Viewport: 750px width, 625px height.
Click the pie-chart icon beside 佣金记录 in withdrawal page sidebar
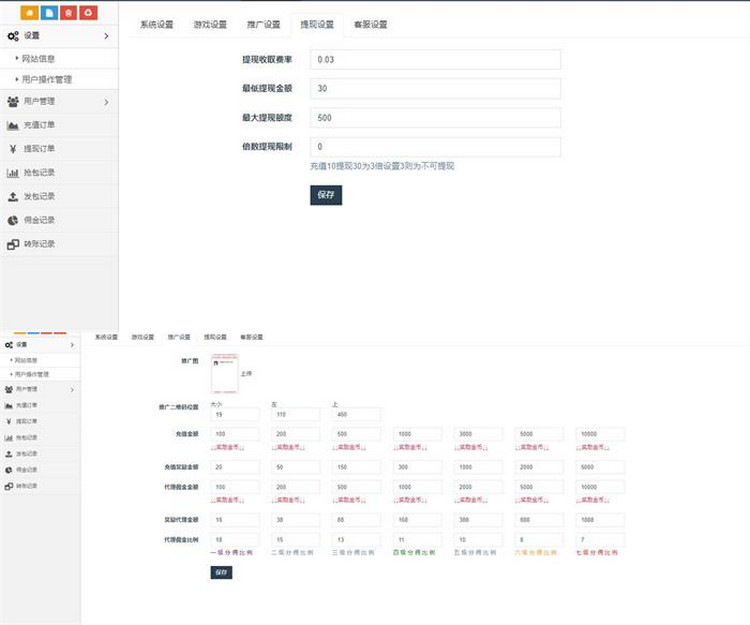point(13,220)
